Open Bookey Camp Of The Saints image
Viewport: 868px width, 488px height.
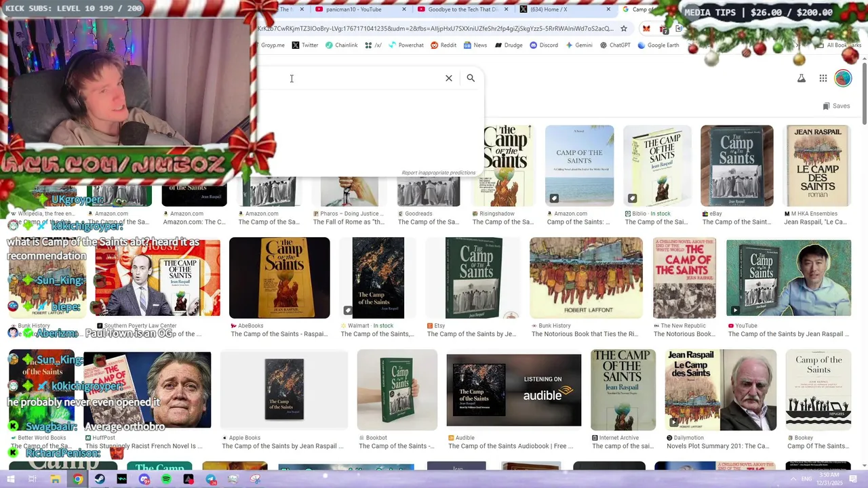(818, 390)
